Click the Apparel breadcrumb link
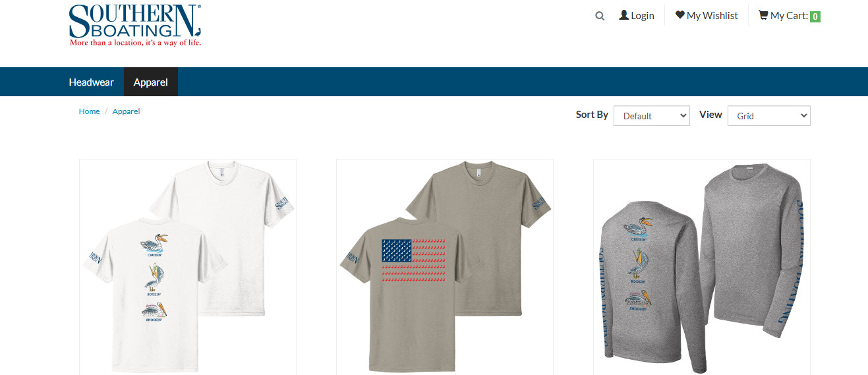The width and height of the screenshot is (868, 375). (126, 111)
